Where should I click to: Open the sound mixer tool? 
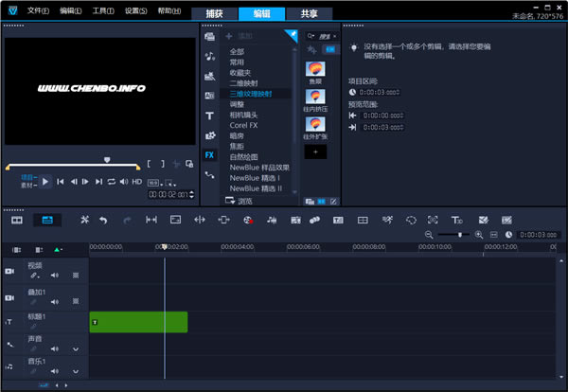coord(272,220)
